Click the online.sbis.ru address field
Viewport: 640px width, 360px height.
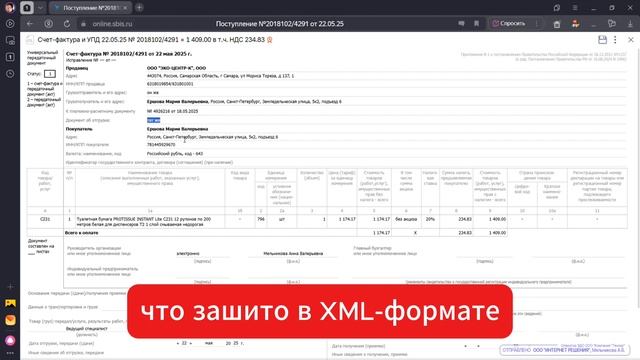point(112,24)
